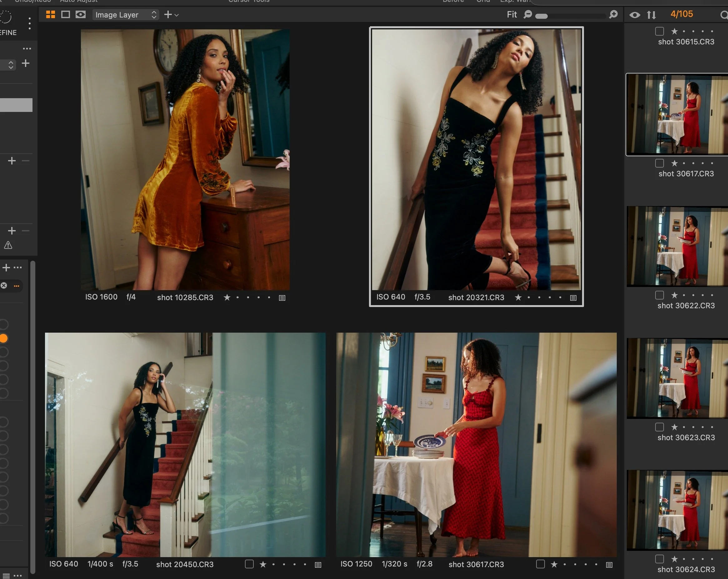Click the shot 30624.CR3 filename label
The width and height of the screenshot is (728, 579).
click(x=686, y=570)
